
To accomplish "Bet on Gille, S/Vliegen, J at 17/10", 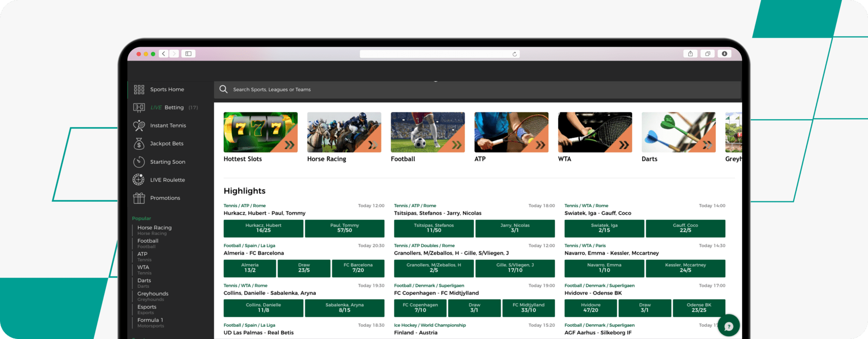I will (515, 268).
